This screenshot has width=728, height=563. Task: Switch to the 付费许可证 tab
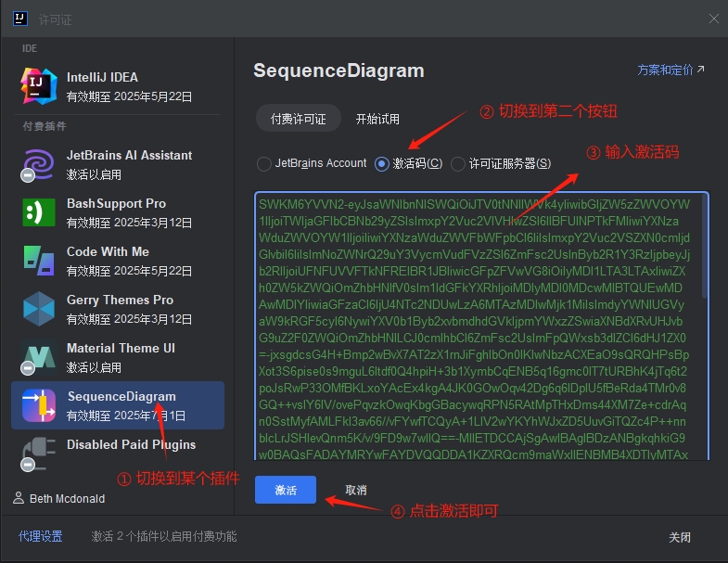pos(299,119)
